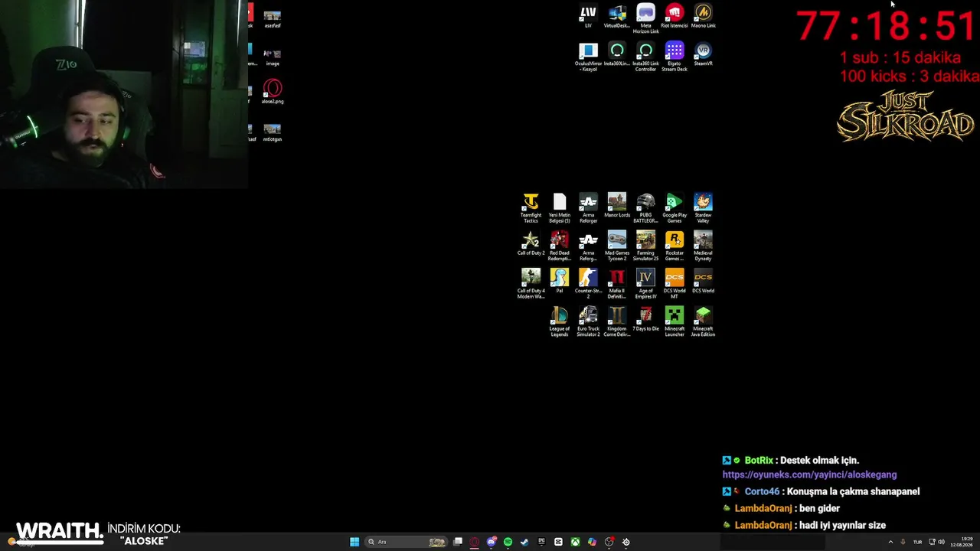Select the VirtualDesktop shortcut icon

pos(617,16)
